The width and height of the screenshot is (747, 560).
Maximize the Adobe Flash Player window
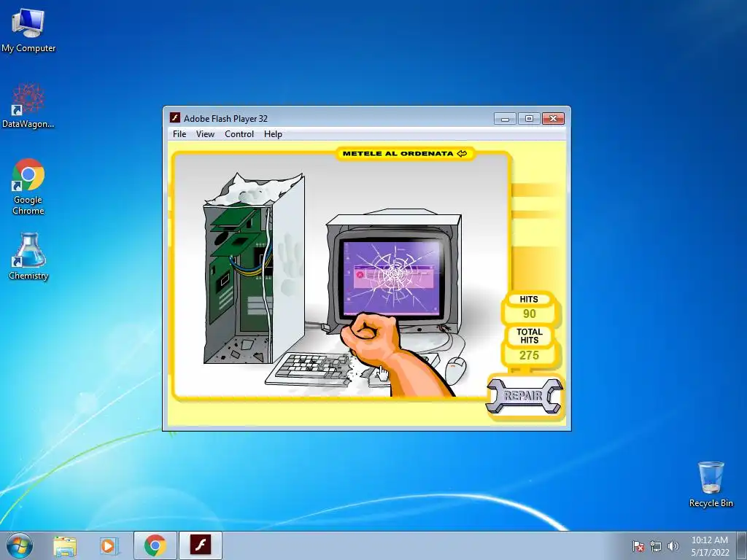tap(529, 119)
